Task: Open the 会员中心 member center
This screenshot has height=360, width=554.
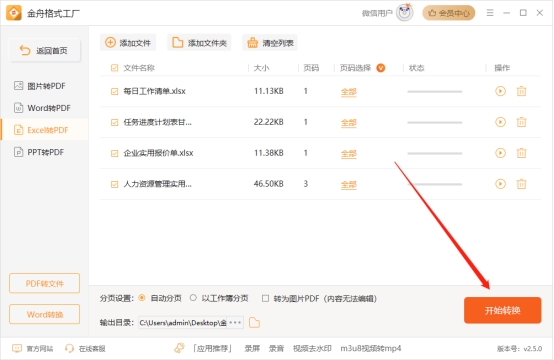Action: [x=449, y=13]
